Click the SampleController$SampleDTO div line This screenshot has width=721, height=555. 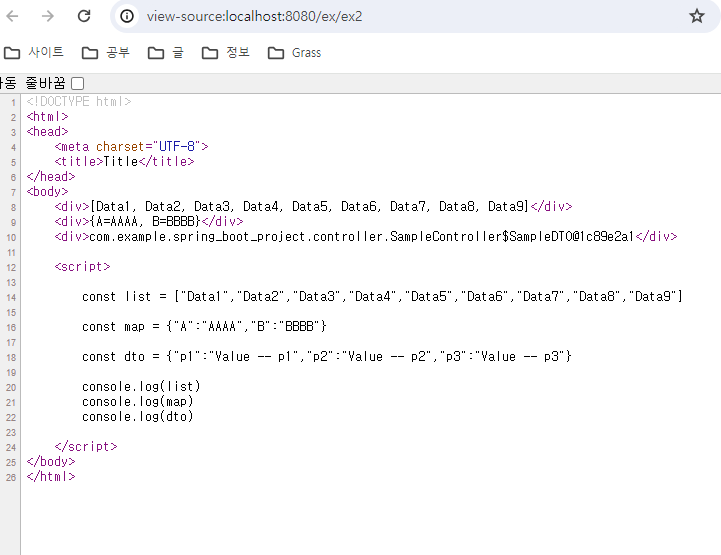click(x=366, y=236)
